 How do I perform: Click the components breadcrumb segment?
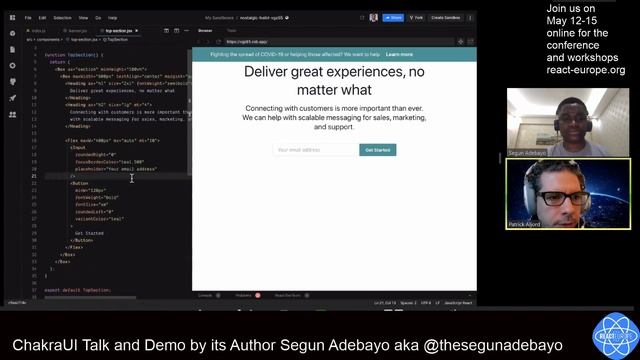click(48, 40)
